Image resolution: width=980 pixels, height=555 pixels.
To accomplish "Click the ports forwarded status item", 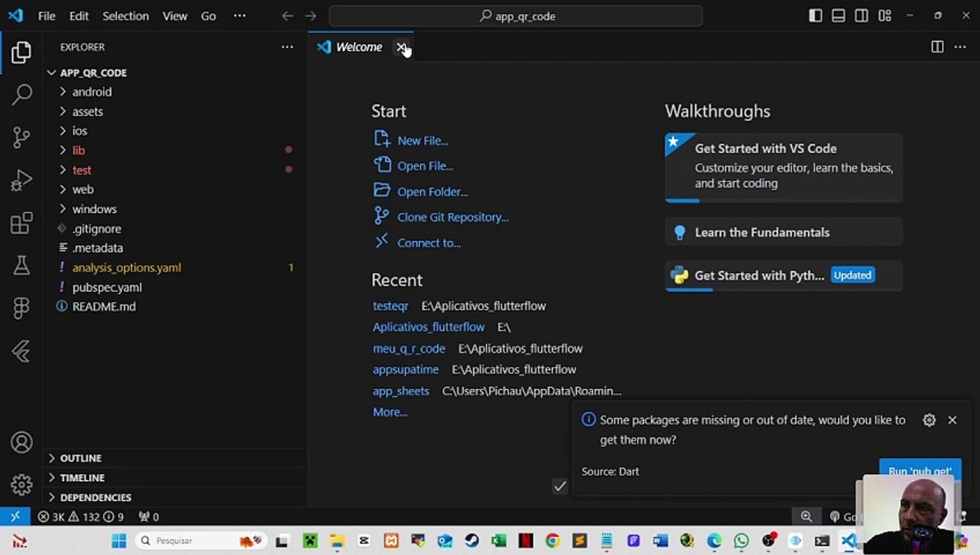I will (148, 516).
